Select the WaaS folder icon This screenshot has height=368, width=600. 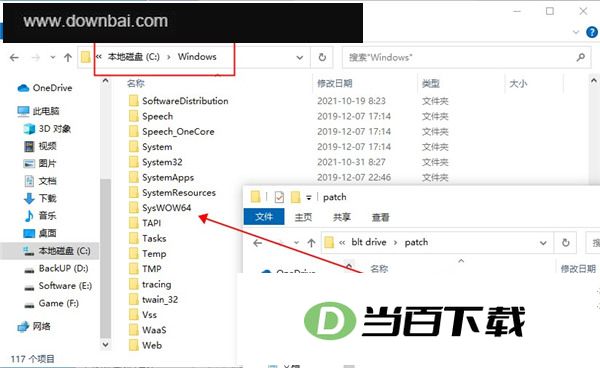134,330
